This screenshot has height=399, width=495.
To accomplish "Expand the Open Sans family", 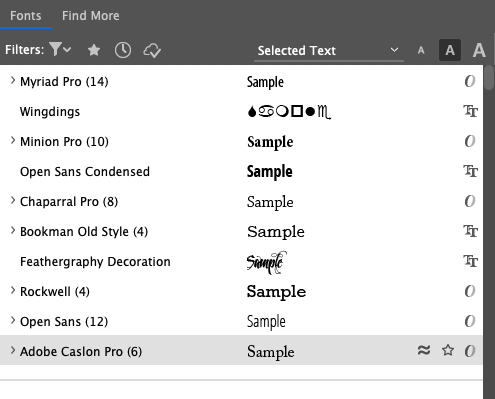I will (x=13, y=321).
